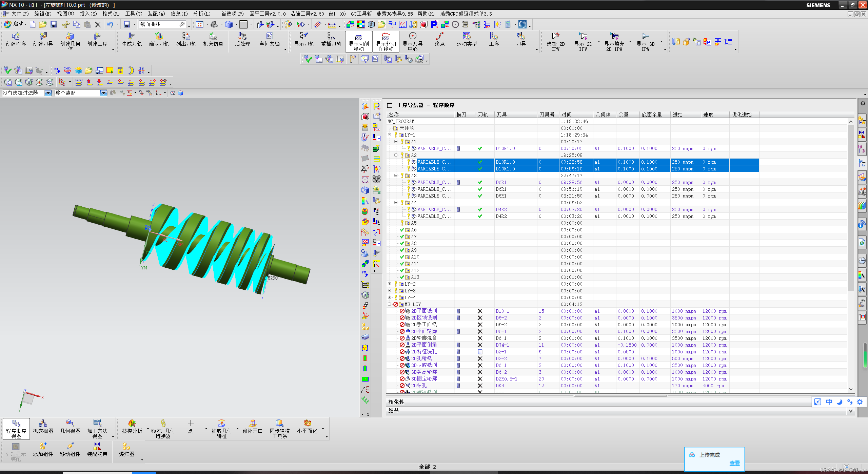Open the 文件(F) menu
The height and width of the screenshot is (474, 868).
tap(20, 14)
